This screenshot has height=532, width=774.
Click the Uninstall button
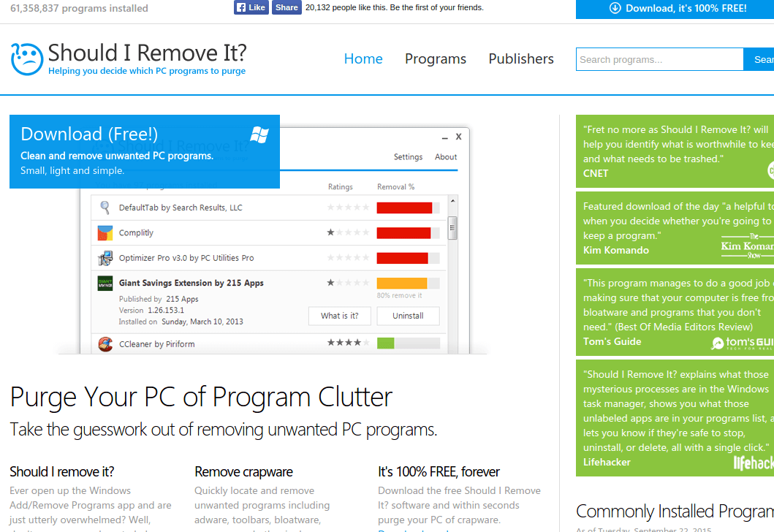click(408, 316)
